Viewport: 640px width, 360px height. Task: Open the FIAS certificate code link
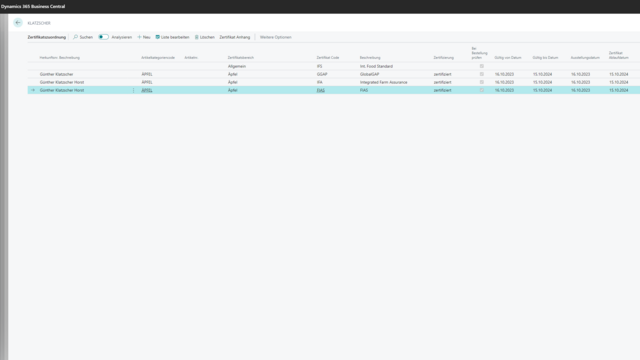[321, 90]
